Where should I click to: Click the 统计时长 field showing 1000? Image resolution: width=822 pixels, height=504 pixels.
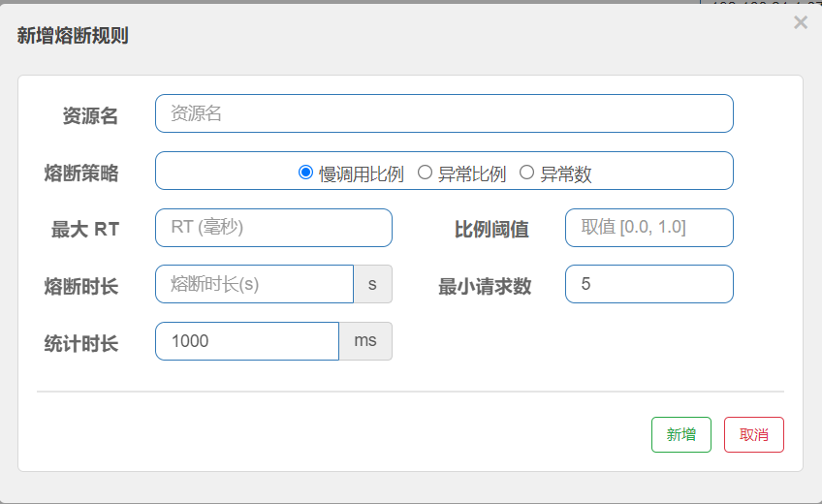[x=246, y=341]
